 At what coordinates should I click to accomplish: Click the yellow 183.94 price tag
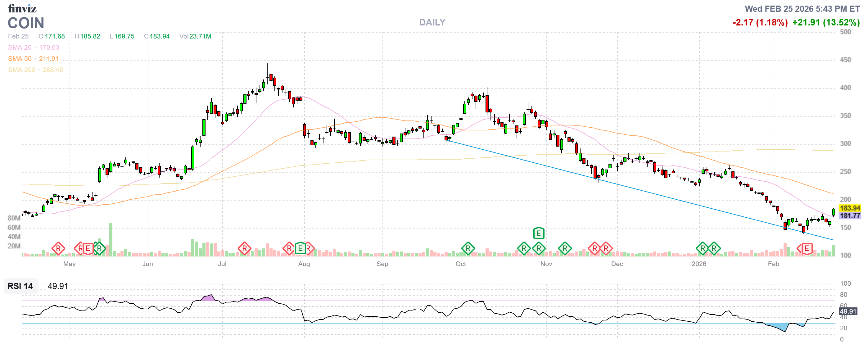point(850,208)
